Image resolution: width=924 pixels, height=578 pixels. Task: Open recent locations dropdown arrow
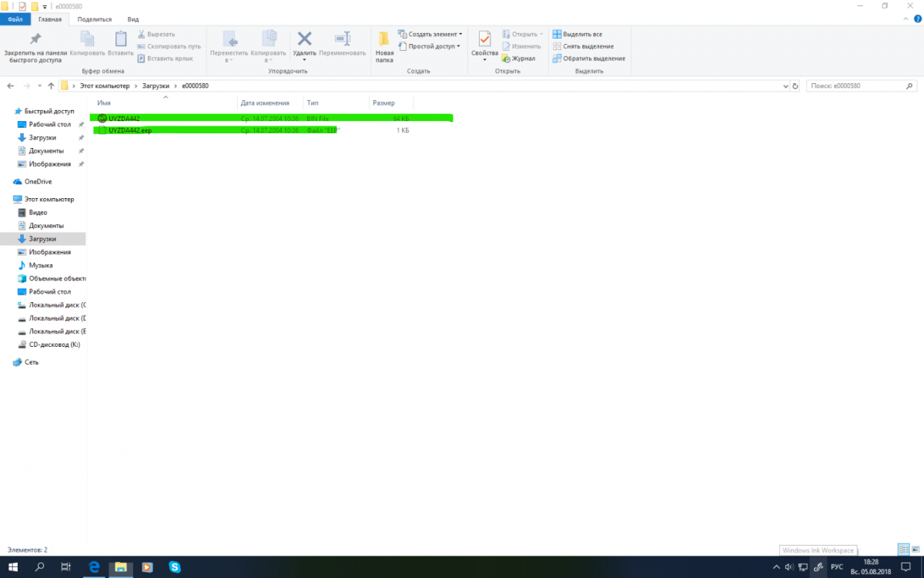click(39, 86)
